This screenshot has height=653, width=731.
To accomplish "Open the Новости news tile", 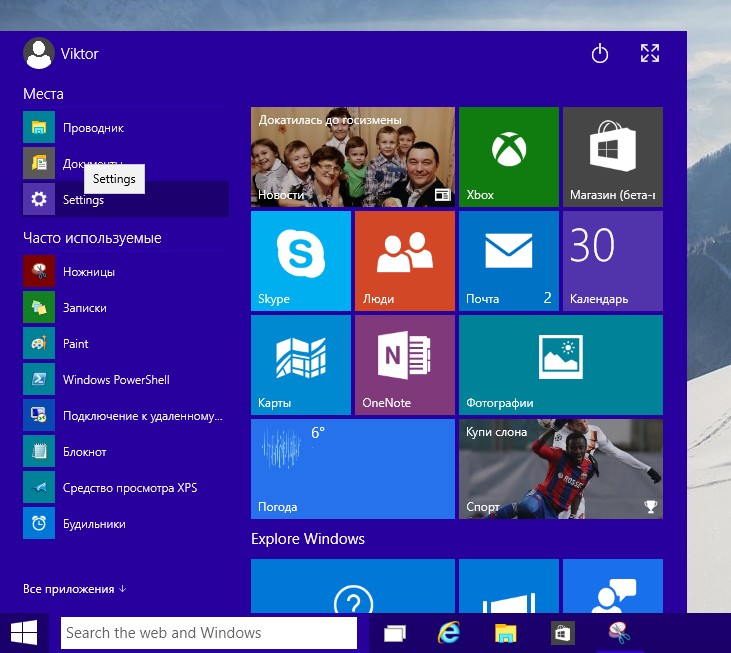I will (353, 157).
